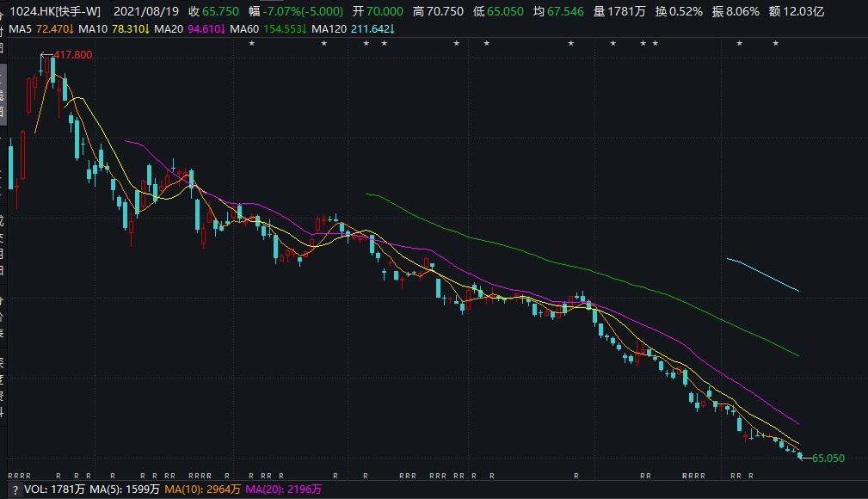Click the date 2021/08/19 in the header
Screen dimensions: 868x499
146,11
